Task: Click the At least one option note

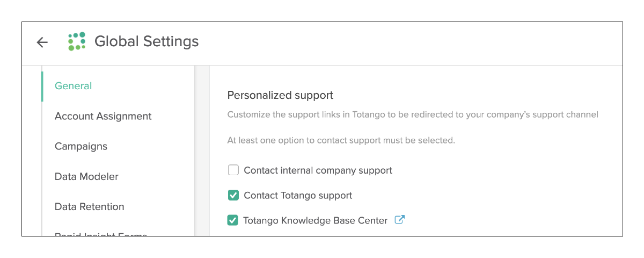Action: (341, 140)
